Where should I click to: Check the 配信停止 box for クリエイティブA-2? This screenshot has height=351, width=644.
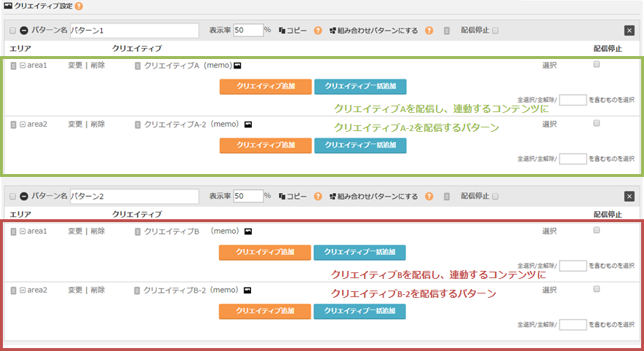[597, 123]
